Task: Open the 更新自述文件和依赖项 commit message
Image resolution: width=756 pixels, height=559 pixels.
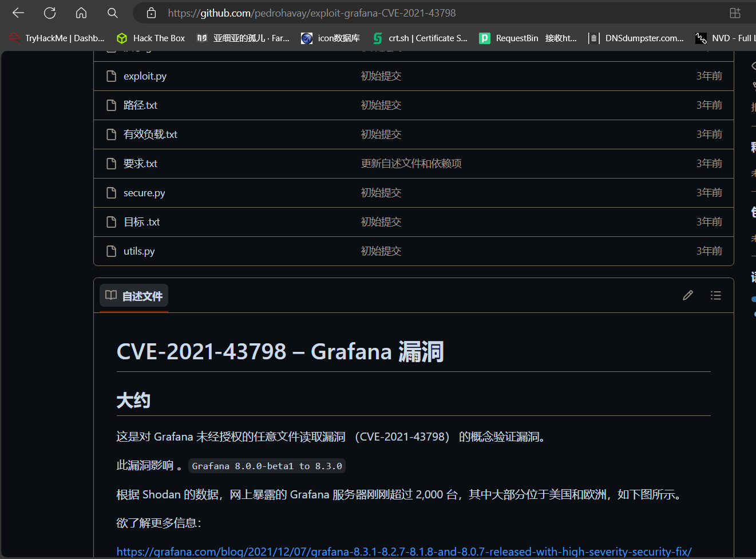Action: tap(411, 164)
